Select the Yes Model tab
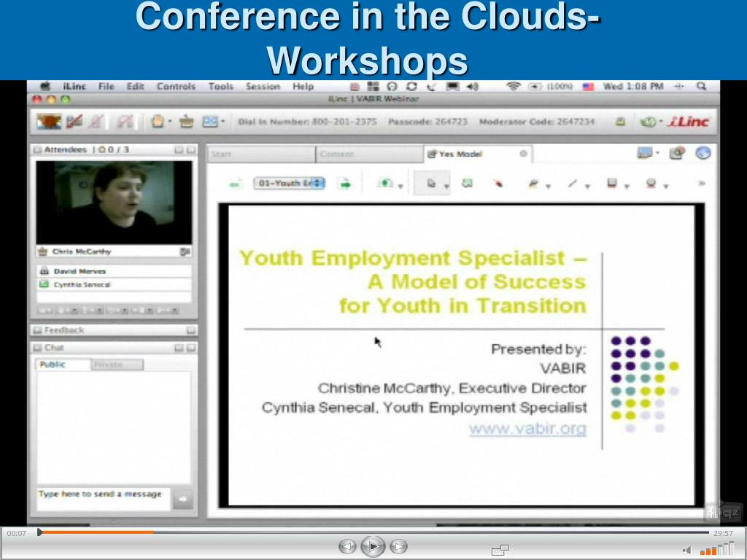This screenshot has height=560, width=747. click(478, 154)
